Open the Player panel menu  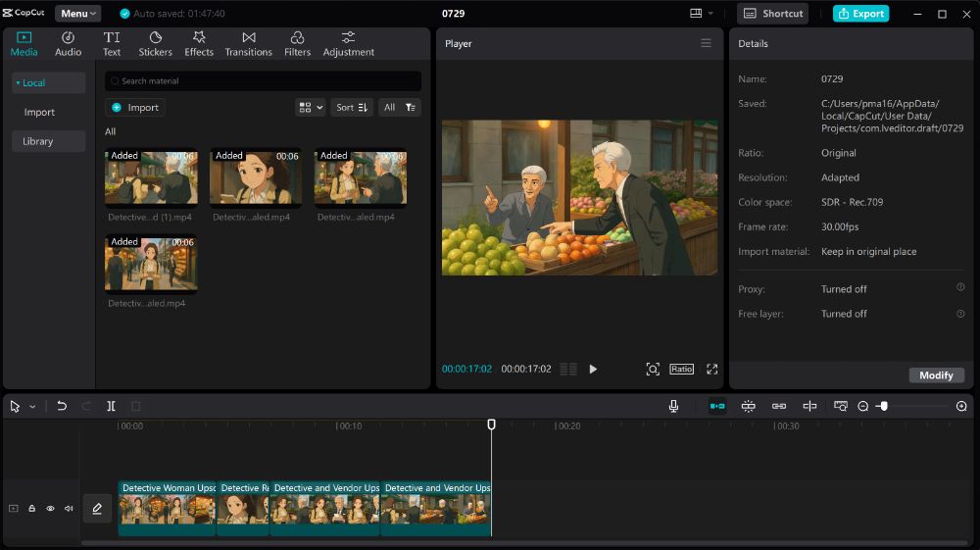click(x=706, y=43)
